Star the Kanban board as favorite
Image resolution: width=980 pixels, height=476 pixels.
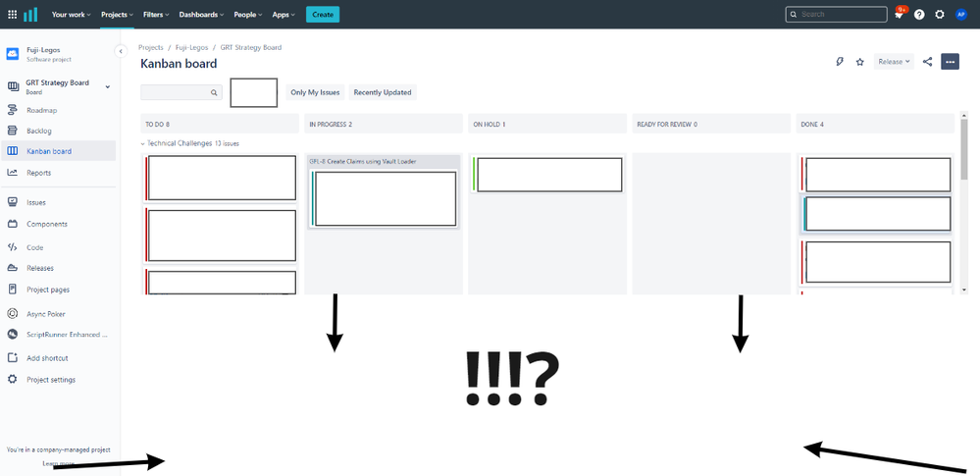860,62
